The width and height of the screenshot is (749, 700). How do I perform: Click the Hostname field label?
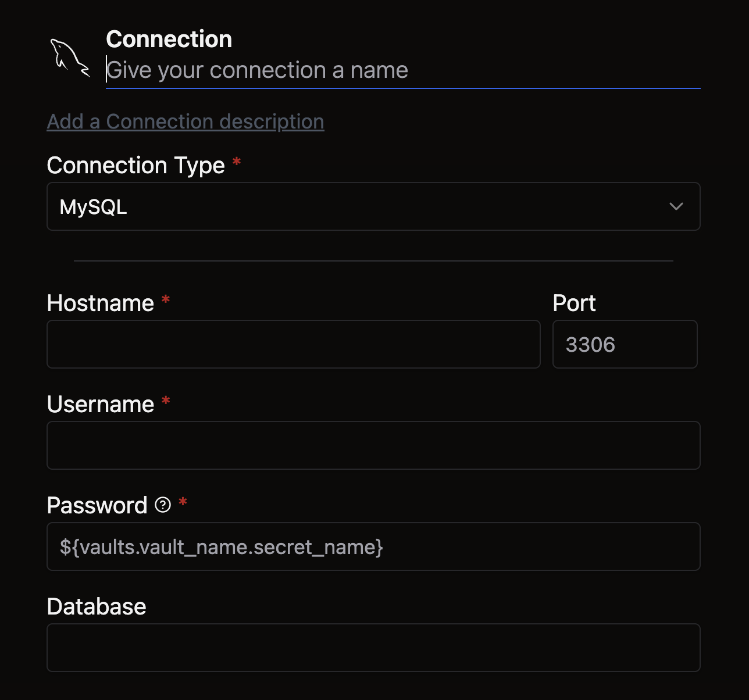100,303
